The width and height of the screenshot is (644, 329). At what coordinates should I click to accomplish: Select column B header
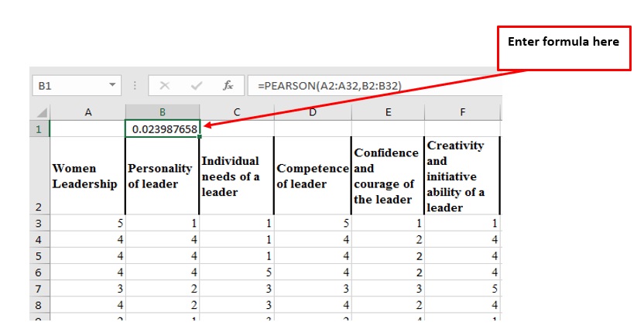pyautogui.click(x=163, y=112)
